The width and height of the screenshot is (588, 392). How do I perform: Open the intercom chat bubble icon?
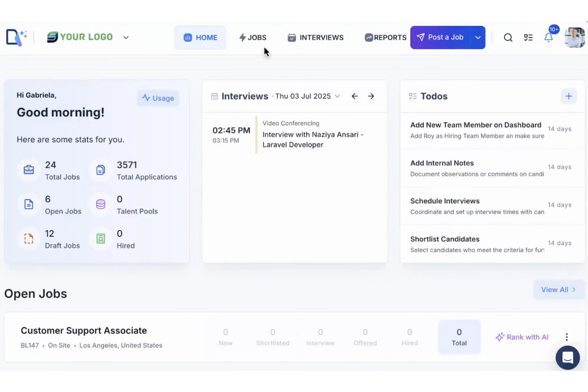coord(567,357)
